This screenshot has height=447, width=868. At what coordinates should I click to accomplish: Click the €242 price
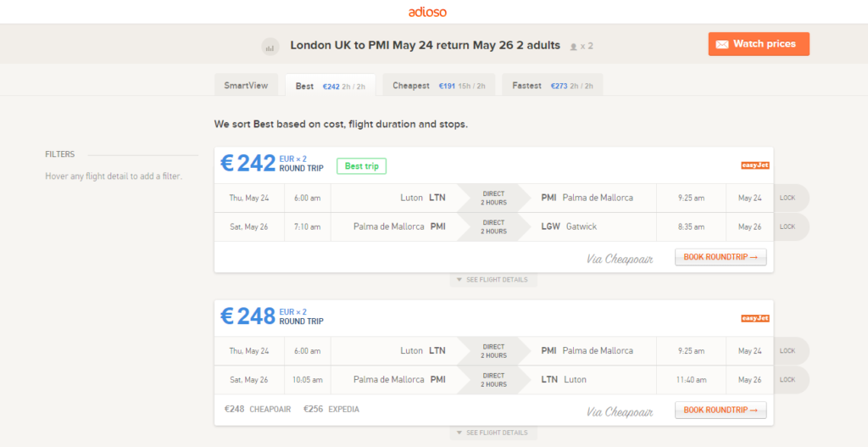tap(248, 164)
